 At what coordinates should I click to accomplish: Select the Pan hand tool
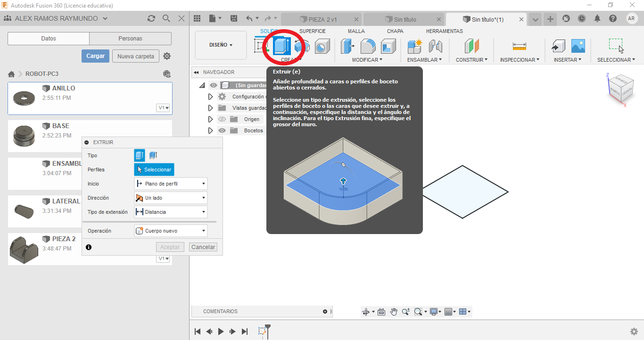click(394, 311)
